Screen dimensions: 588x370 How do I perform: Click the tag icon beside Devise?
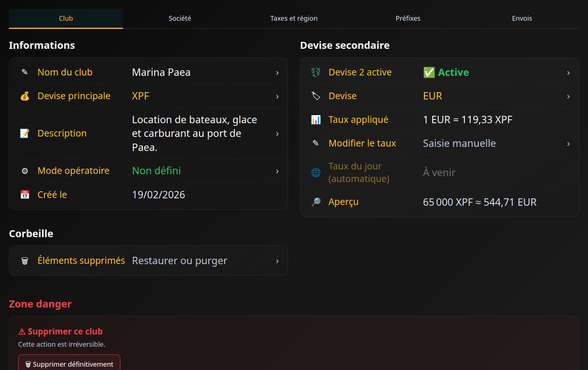pos(316,96)
